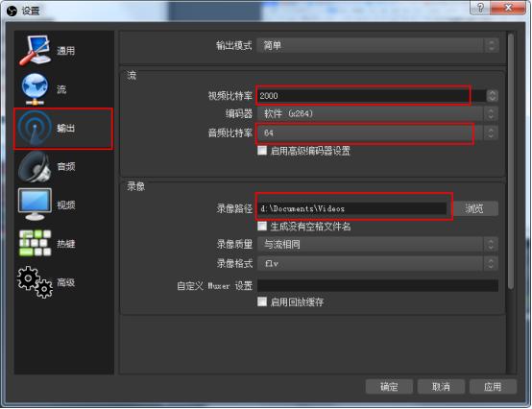
Task: Select the 流 (Stream) globe icon
Action: (x=35, y=89)
